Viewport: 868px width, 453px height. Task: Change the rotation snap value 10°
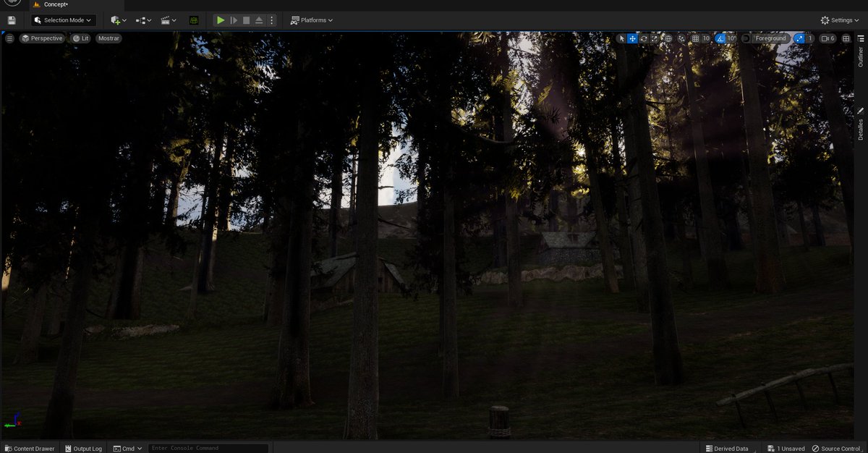point(731,38)
